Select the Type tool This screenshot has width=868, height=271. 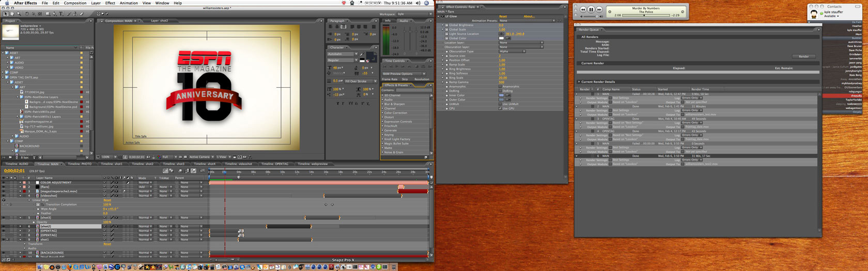tap(61, 14)
